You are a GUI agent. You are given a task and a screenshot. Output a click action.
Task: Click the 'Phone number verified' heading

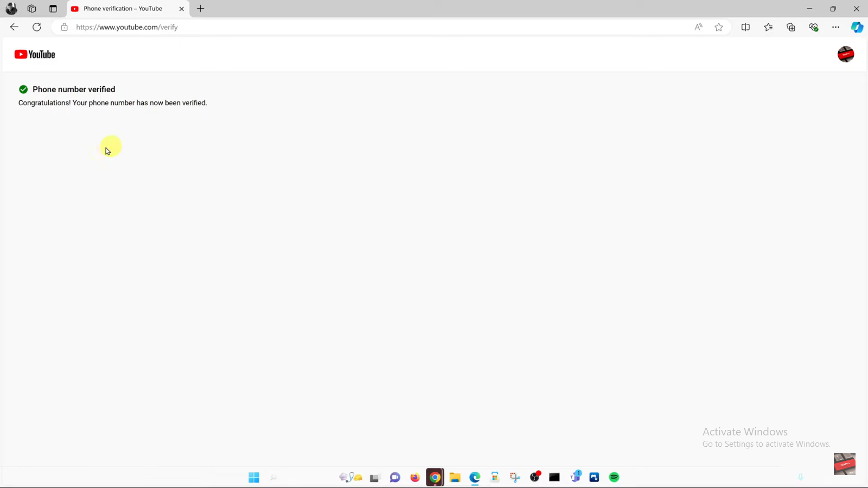pos(74,89)
